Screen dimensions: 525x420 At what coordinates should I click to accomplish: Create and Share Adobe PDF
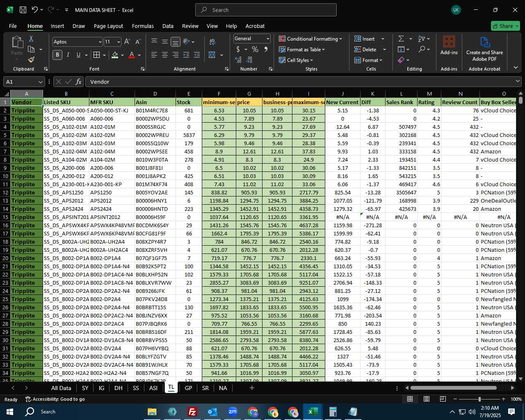[x=484, y=49]
